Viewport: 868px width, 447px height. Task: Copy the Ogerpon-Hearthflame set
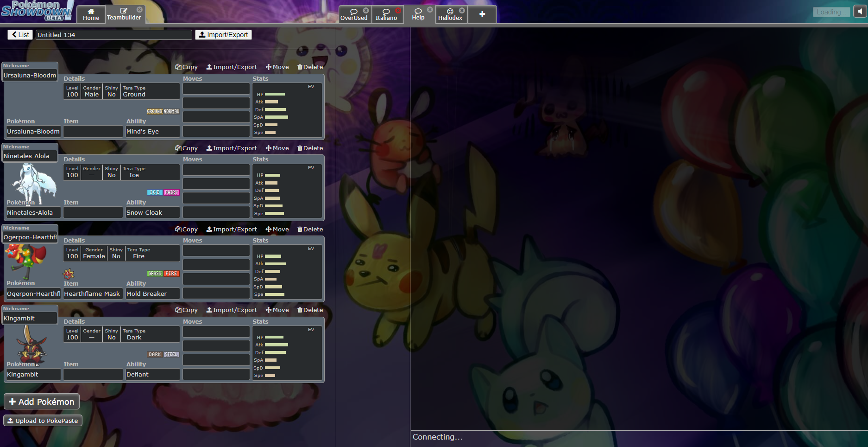(186, 229)
